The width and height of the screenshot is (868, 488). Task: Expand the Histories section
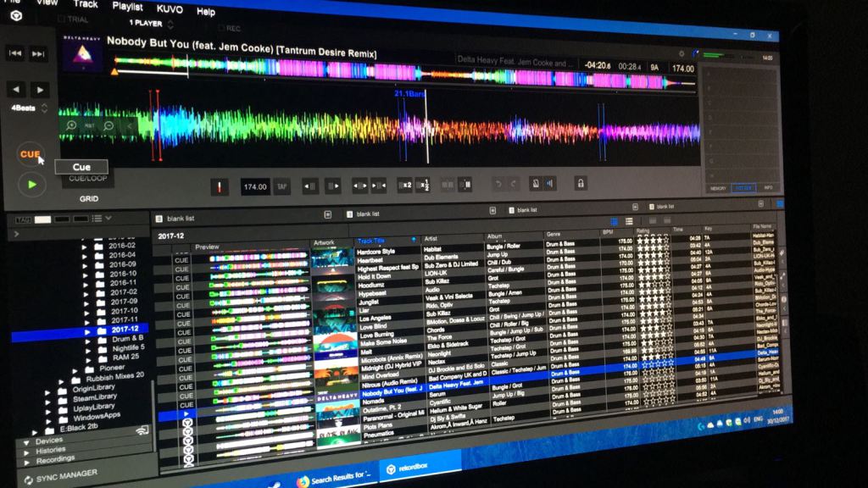coord(26,452)
